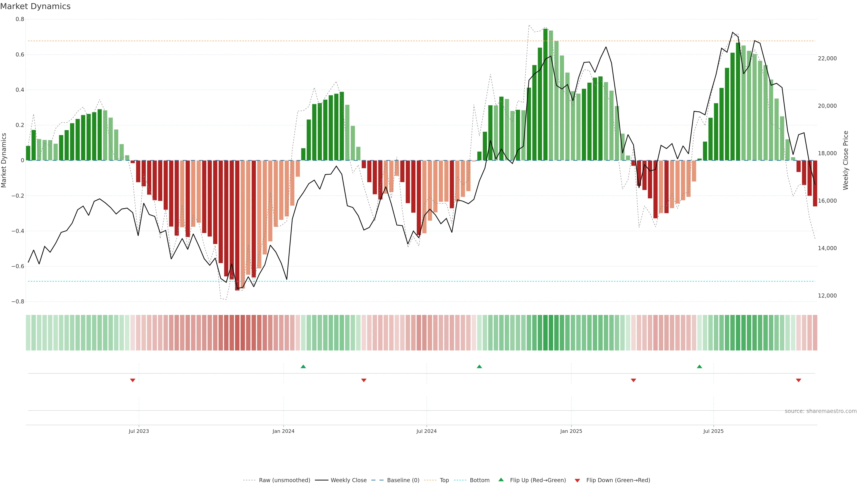Click the source: sharemaestro.com text
Screen dimensions: 868x488
click(x=821, y=411)
